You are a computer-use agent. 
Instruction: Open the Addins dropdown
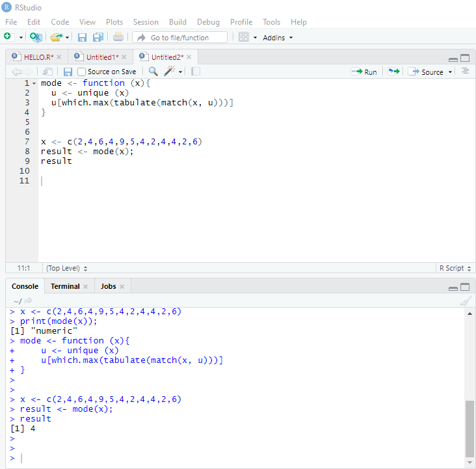click(x=278, y=38)
